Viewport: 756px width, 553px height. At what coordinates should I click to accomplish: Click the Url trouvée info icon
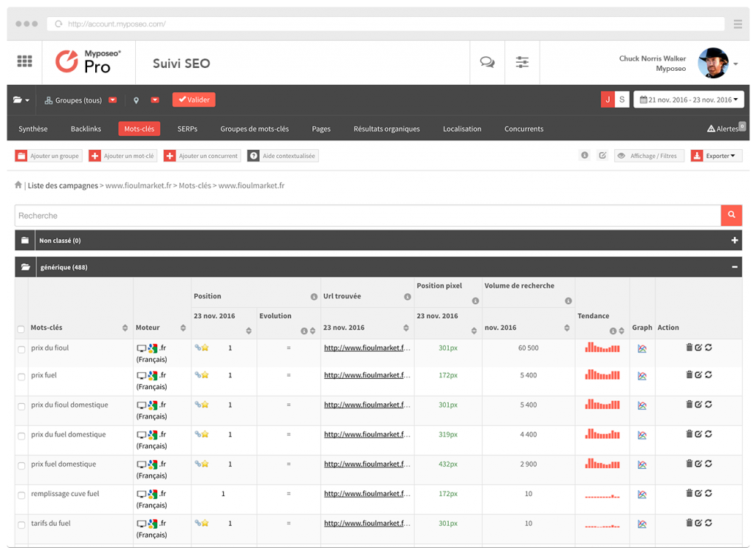pos(408,297)
